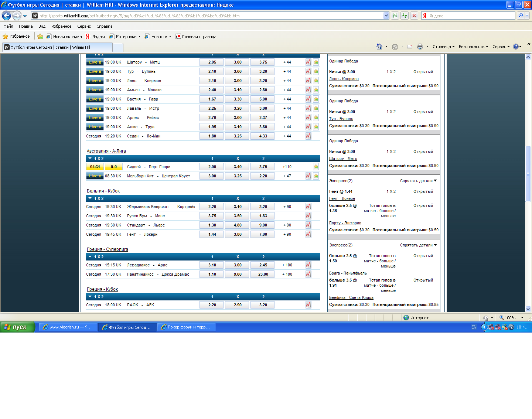Select away odds 23.00 for Докса Драмас
532x419 pixels.
click(x=263, y=274)
